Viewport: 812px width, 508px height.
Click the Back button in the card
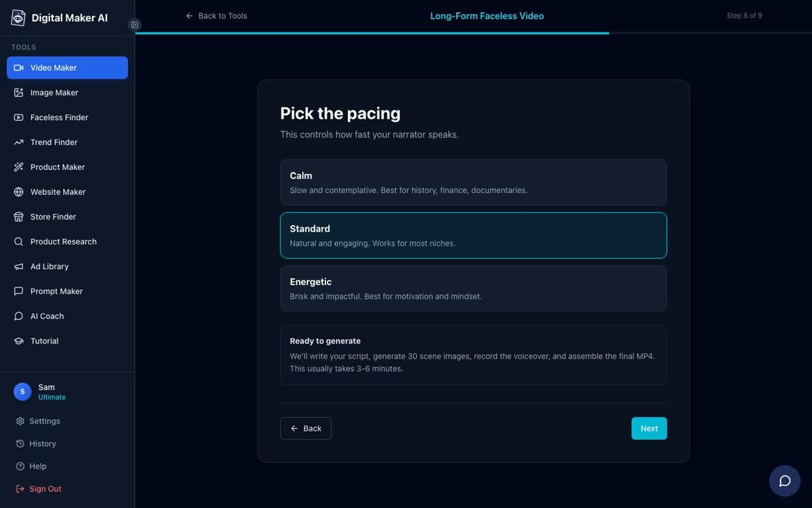[306, 428]
